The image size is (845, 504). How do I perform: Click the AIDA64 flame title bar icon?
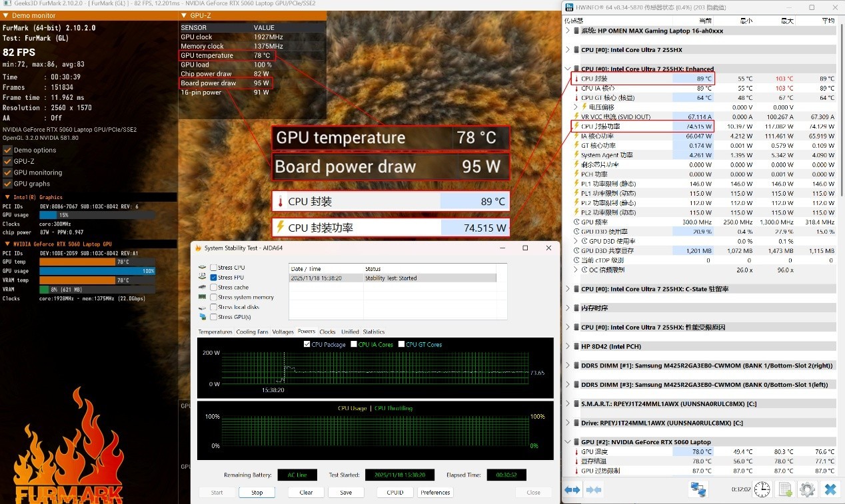point(197,248)
